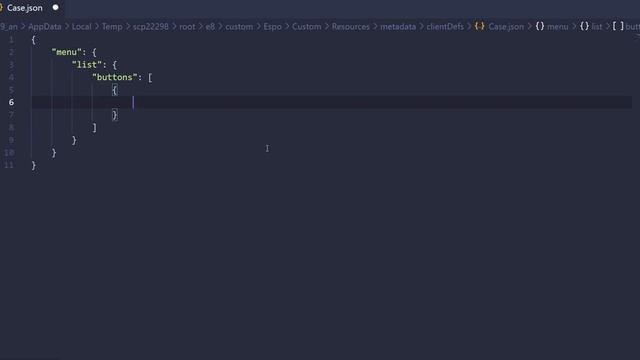Click the object icon before list breadcrumb
Screen dimensions: 640x360
click(x=584, y=26)
